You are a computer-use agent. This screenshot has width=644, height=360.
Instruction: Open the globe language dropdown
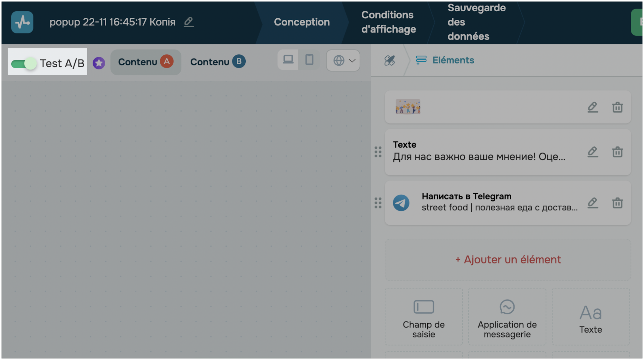343,60
